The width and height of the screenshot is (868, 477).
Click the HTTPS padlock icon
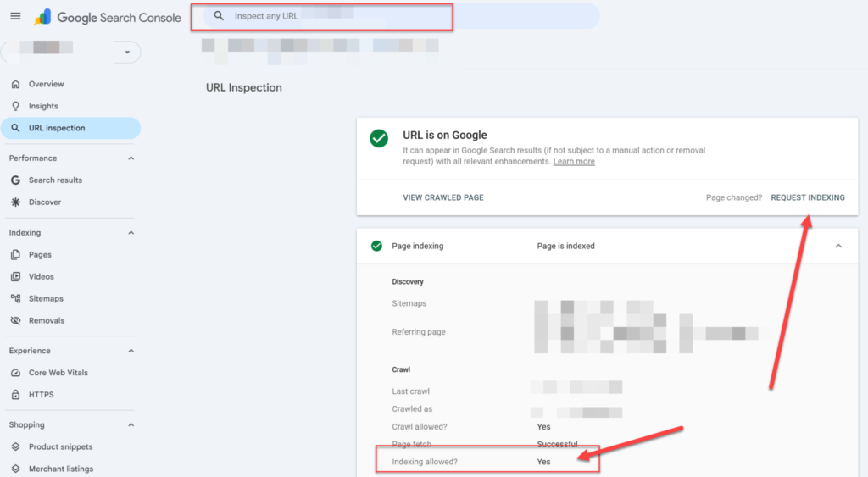(15, 395)
